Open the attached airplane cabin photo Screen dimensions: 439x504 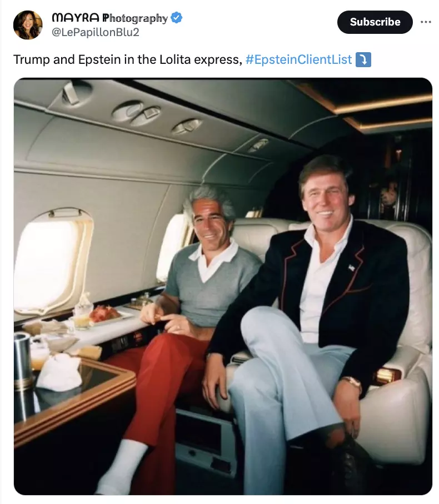click(x=223, y=286)
